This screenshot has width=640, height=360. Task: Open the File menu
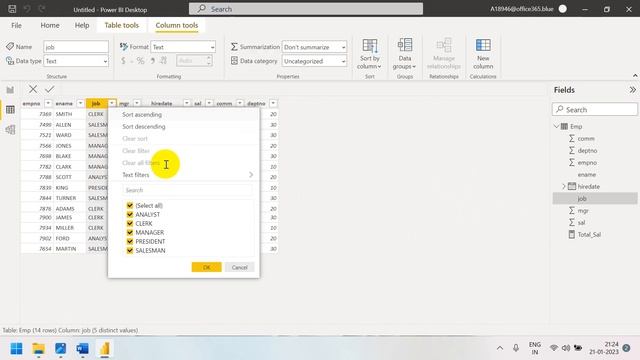[x=16, y=25]
